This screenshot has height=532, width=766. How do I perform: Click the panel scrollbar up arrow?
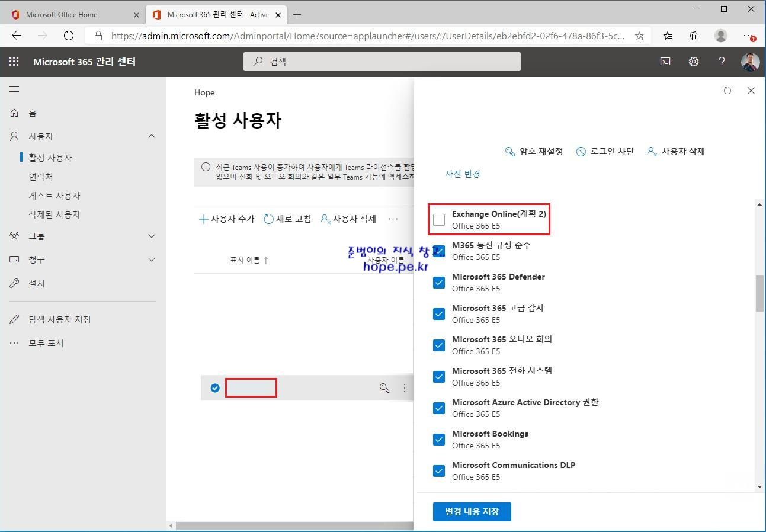[x=759, y=205]
